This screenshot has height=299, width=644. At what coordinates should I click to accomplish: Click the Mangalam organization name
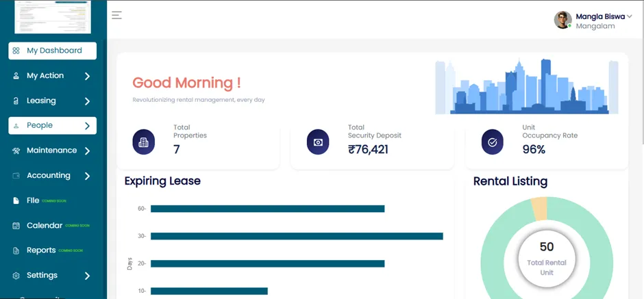(595, 26)
